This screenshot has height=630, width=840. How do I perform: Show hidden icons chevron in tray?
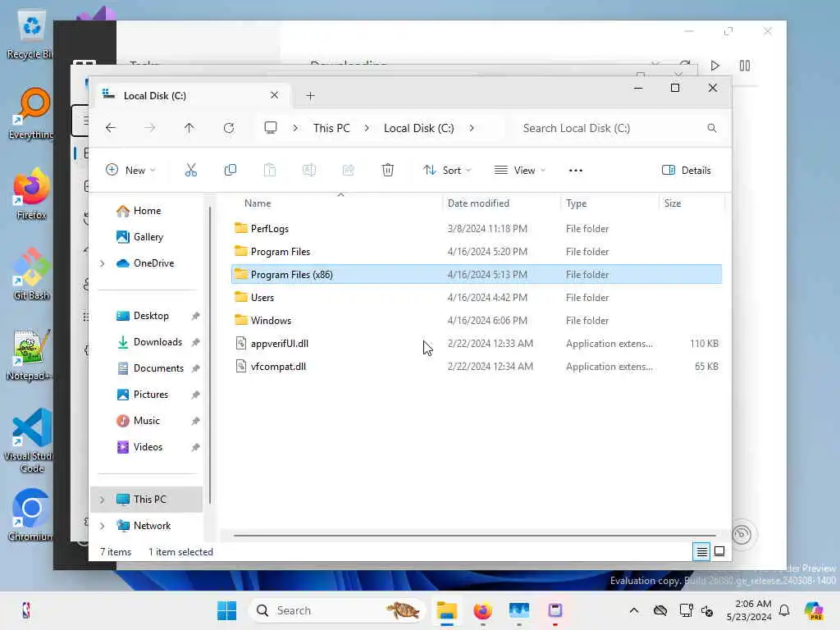pyautogui.click(x=634, y=610)
